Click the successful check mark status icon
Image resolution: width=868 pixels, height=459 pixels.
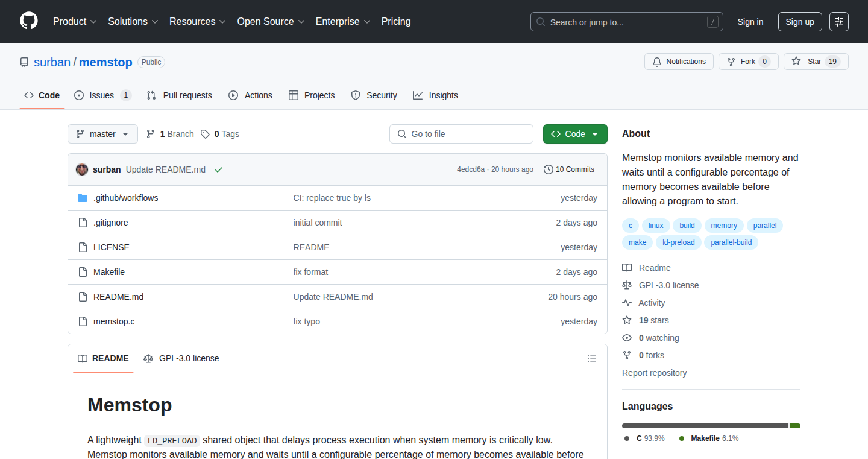(219, 169)
